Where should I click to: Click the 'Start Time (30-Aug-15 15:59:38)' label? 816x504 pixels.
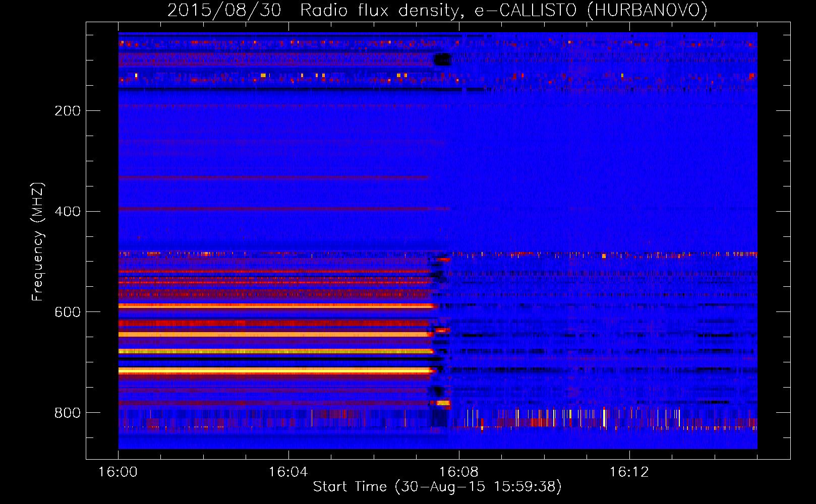pyautogui.click(x=437, y=487)
